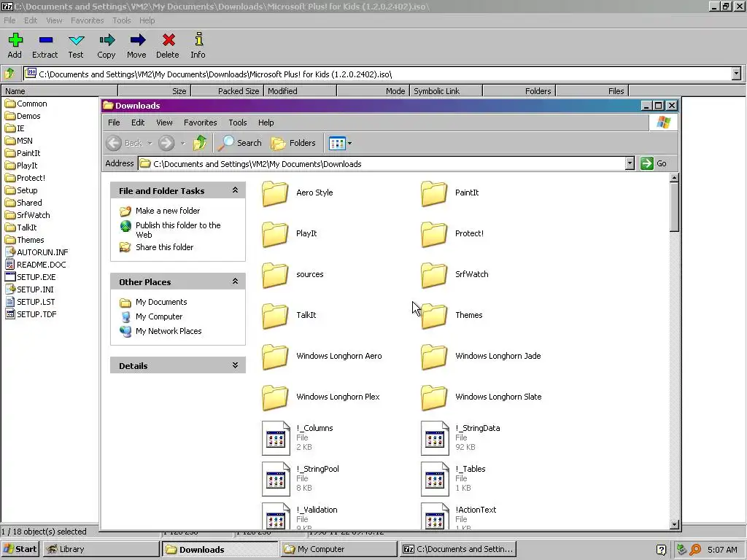Select the !_Columns file icon
747x560 pixels.
(x=276, y=438)
